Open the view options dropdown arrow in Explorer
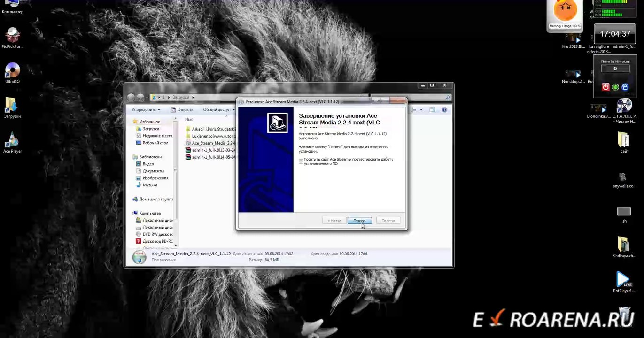The image size is (644, 338). tap(421, 110)
